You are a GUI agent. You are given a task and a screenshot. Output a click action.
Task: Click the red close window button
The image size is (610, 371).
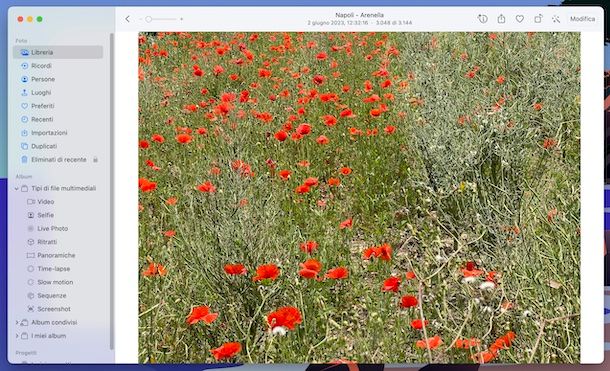coord(20,19)
